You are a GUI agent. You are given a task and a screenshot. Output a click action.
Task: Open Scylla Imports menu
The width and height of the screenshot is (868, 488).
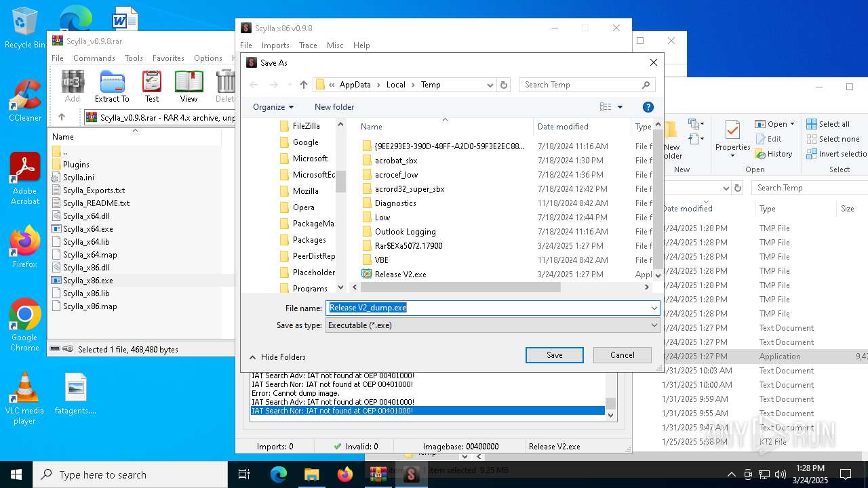(275, 45)
